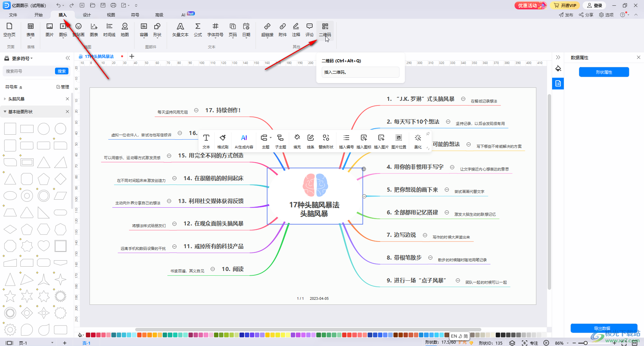
Task: Click the save icon in title bar
Action: coord(103,5)
